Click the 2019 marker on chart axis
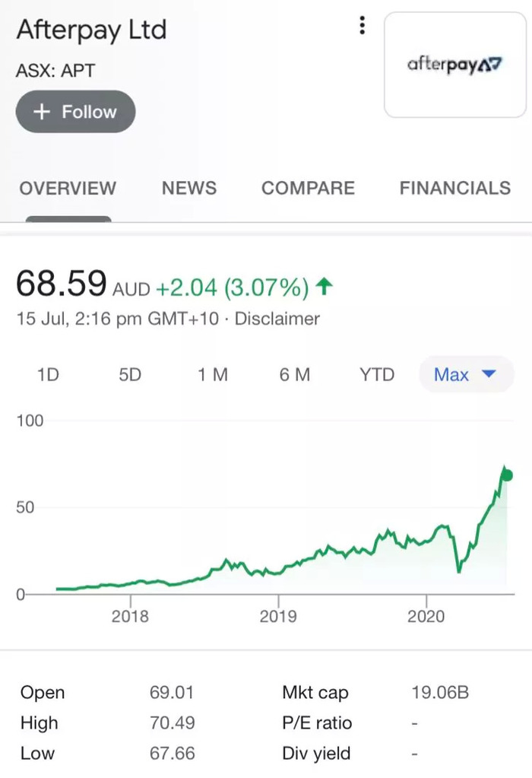 278,616
